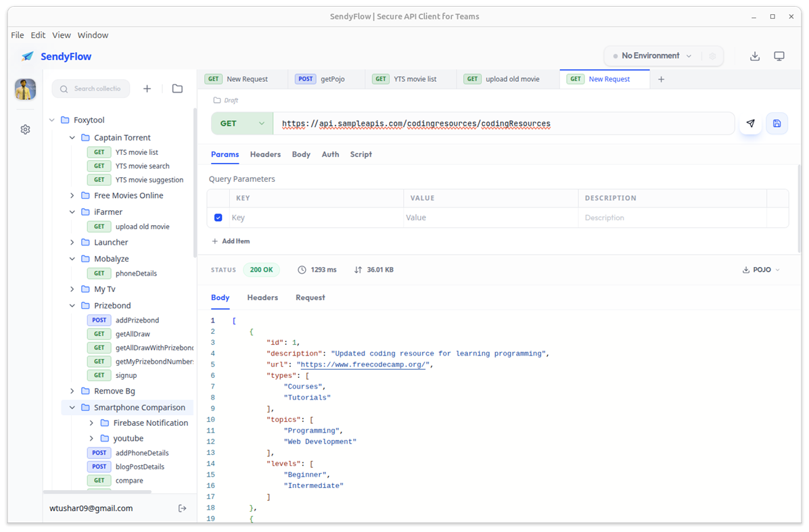809x532 pixels.
Task: Open the Window menu
Action: click(x=93, y=35)
